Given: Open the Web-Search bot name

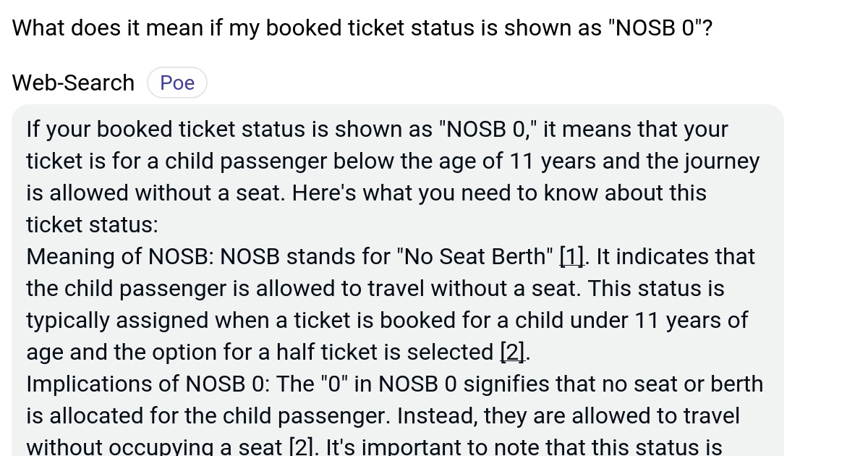Looking at the screenshot, I should click(73, 83).
